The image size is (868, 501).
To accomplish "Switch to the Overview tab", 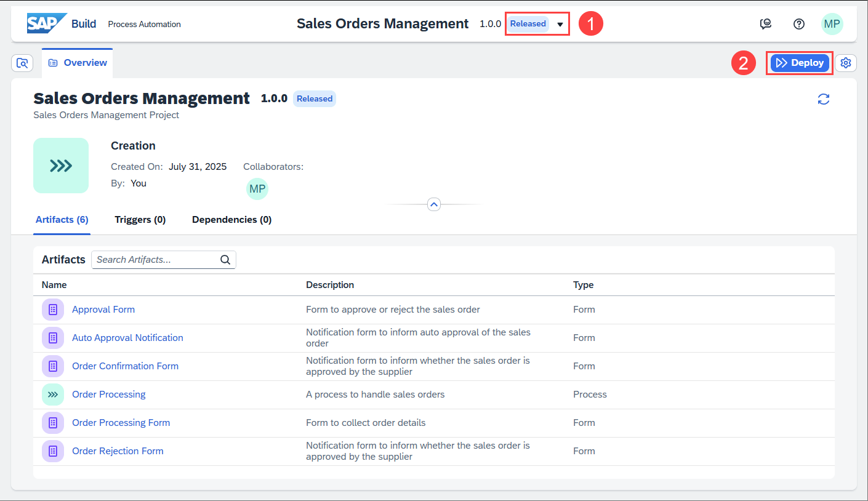I will click(x=78, y=63).
